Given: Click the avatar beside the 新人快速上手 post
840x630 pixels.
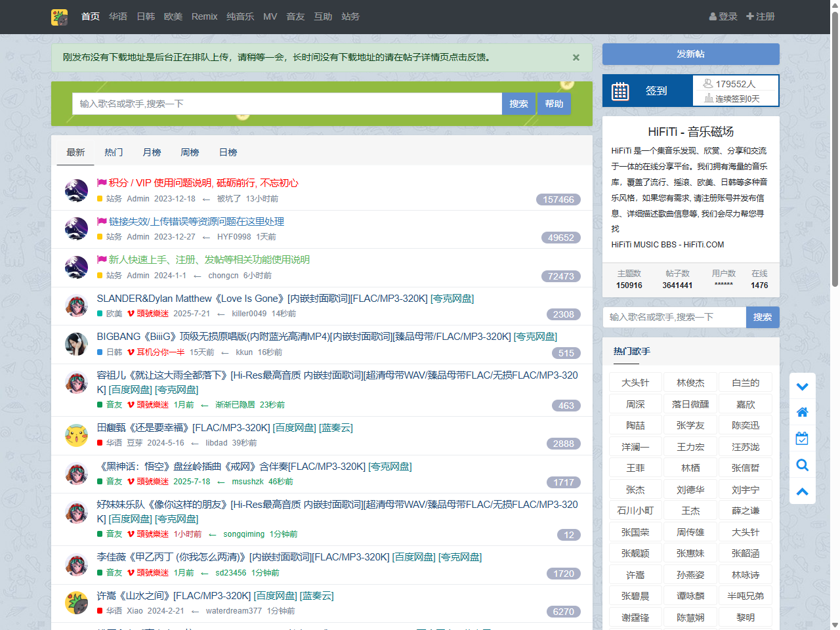Looking at the screenshot, I should (77, 267).
